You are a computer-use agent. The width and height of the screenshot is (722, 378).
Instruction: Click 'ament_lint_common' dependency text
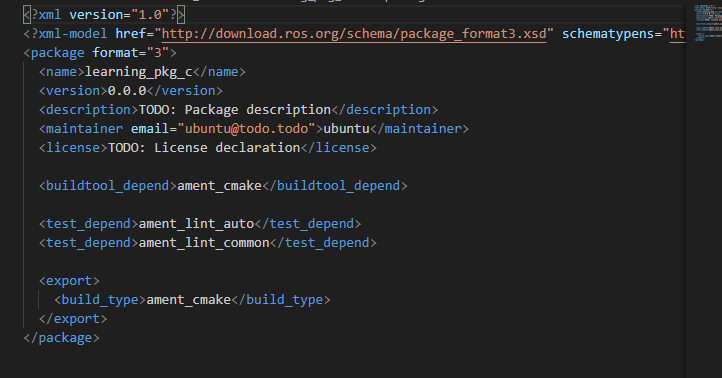point(204,243)
